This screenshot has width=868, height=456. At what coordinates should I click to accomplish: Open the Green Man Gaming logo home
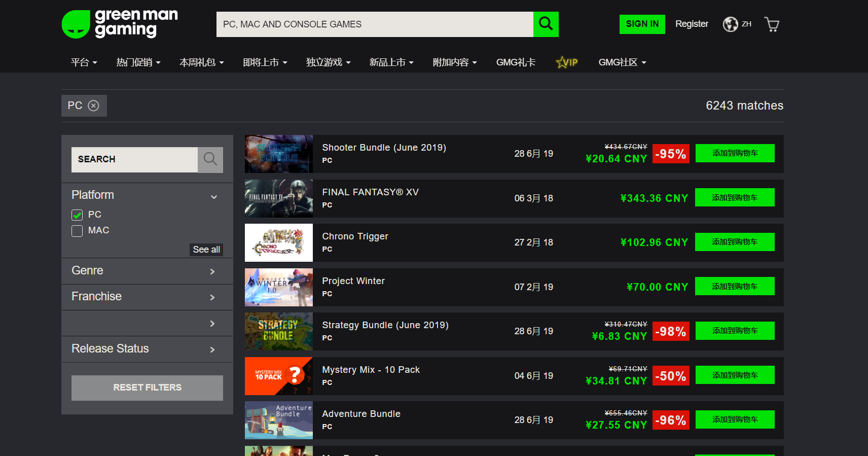click(x=120, y=24)
